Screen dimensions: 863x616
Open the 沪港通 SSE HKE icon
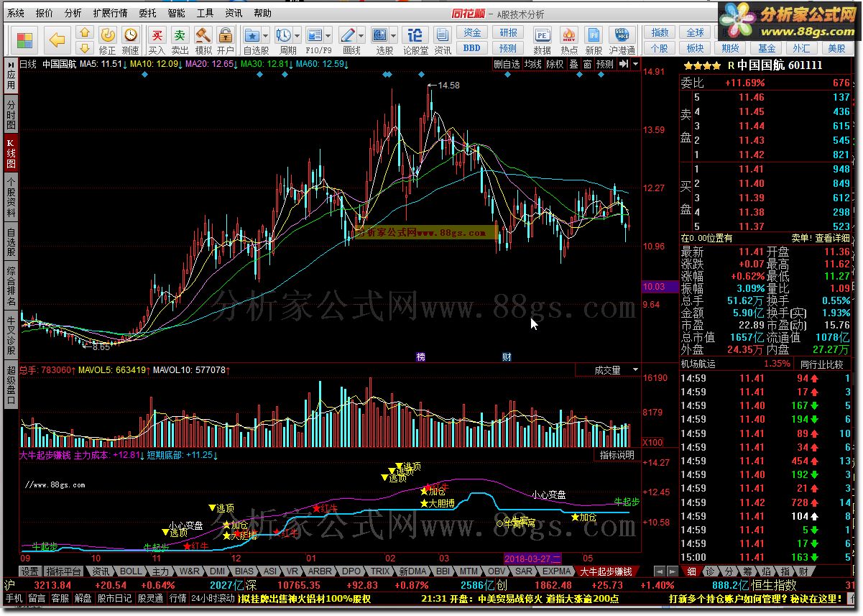coord(622,40)
